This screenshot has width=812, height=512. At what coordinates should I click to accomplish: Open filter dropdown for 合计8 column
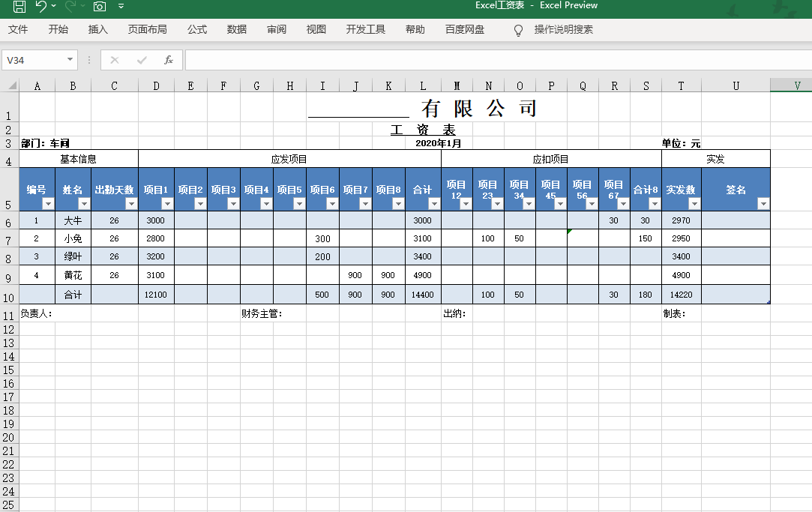[x=655, y=204]
